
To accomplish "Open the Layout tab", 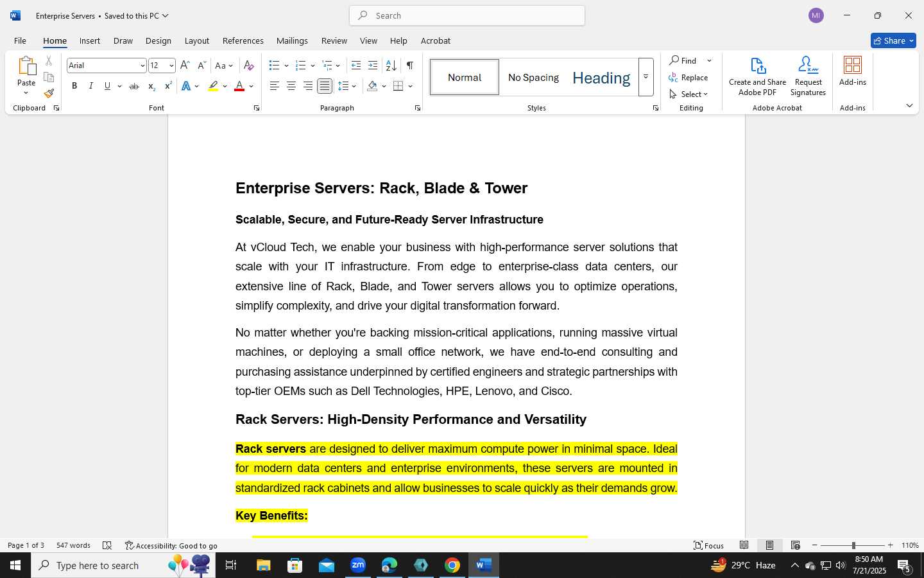I will [x=197, y=40].
